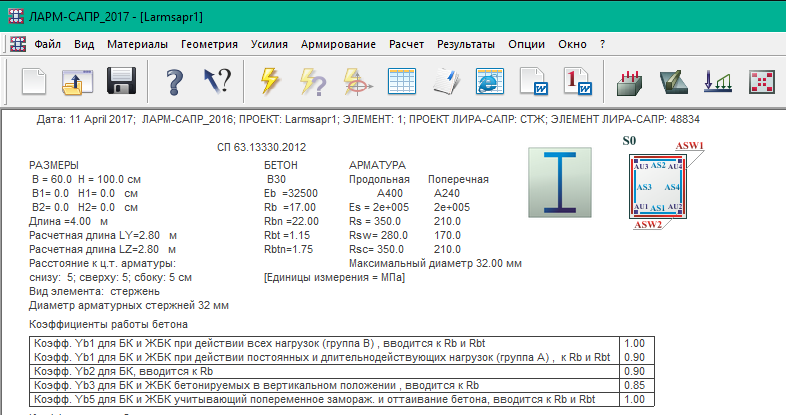Open the Расчет menu

[407, 44]
